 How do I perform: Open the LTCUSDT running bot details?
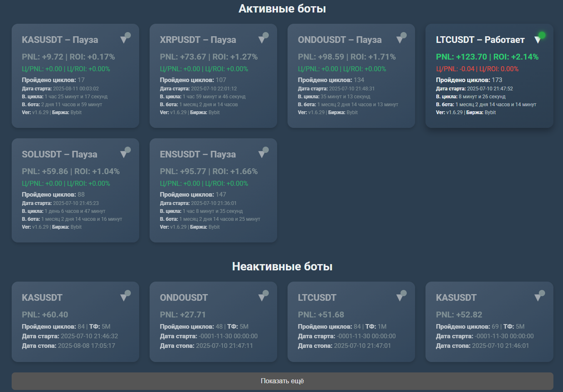pyautogui.click(x=480, y=40)
